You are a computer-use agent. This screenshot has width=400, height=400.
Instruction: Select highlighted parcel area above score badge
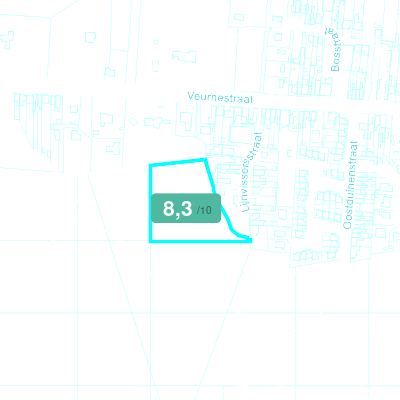coord(180,178)
